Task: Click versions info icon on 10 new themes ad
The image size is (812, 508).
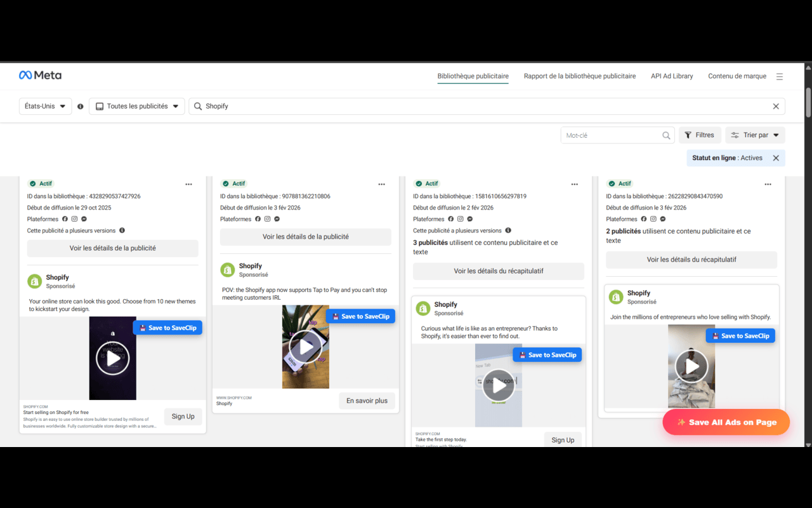Action: [122, 231]
